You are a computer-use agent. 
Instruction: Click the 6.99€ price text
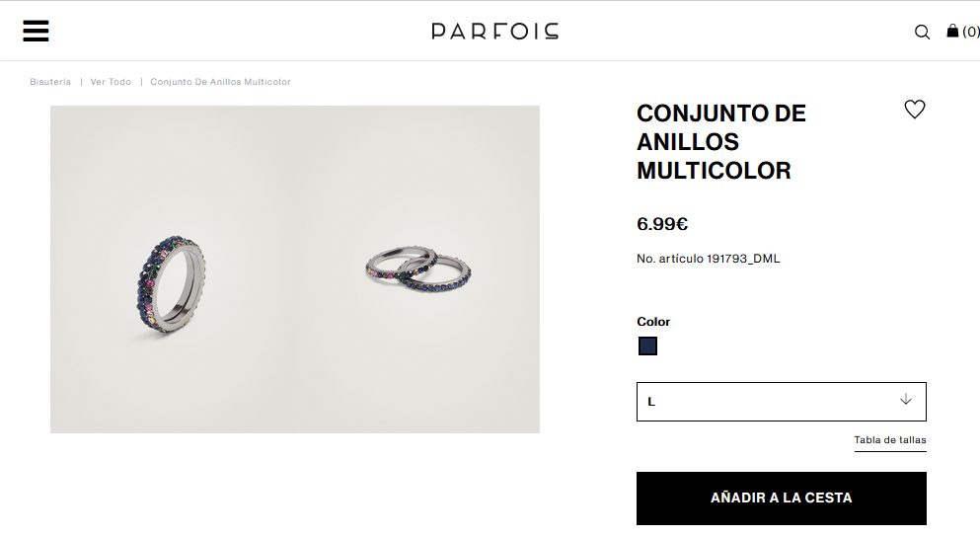[662, 224]
